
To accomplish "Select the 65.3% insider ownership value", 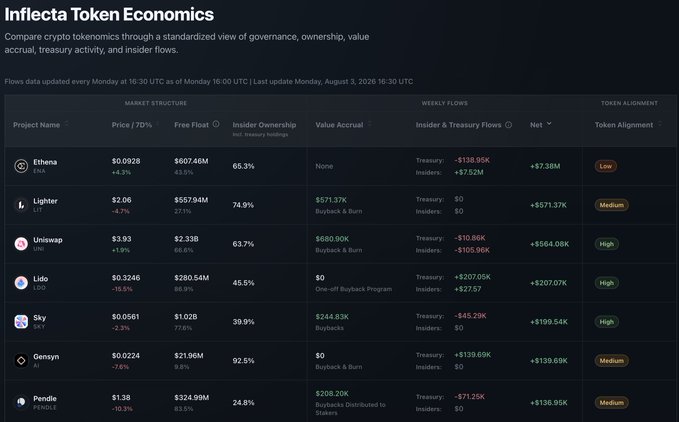I will coord(243,166).
